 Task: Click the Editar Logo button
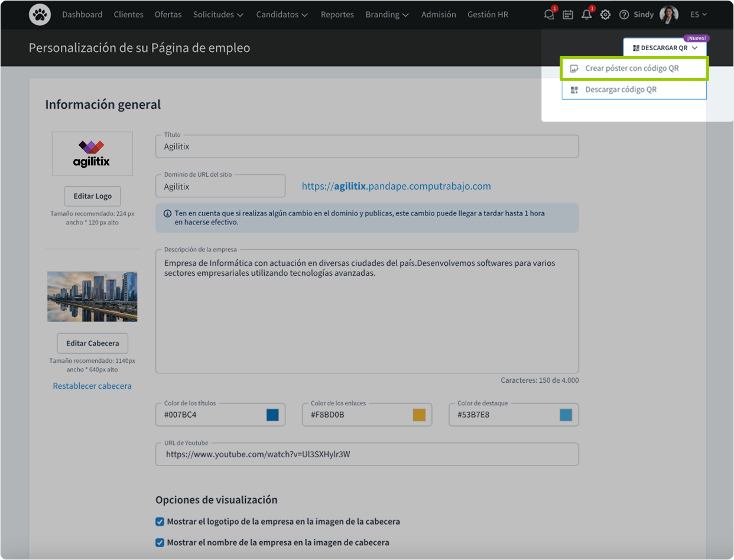click(92, 196)
